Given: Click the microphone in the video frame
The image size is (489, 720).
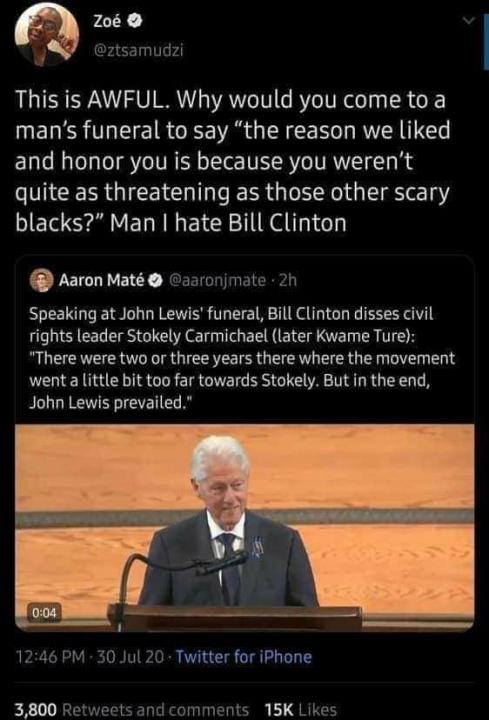Looking at the screenshot, I should [x=223, y=563].
